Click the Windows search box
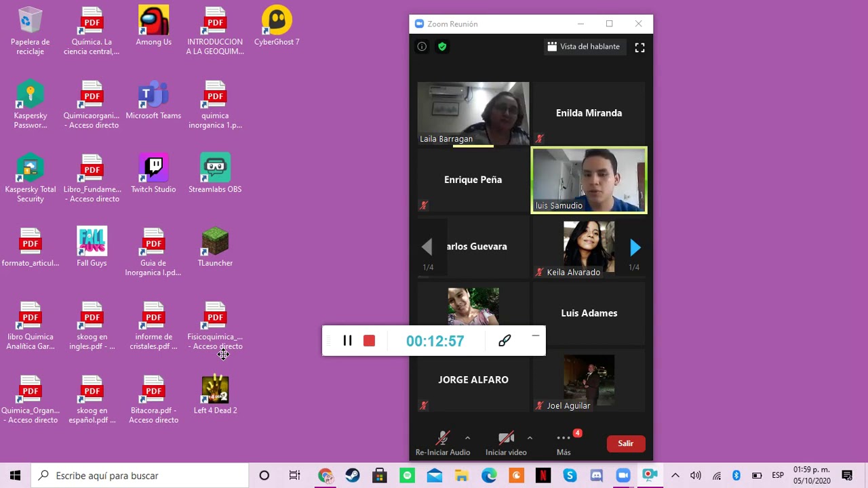Image resolution: width=868 pixels, height=488 pixels. (x=140, y=475)
